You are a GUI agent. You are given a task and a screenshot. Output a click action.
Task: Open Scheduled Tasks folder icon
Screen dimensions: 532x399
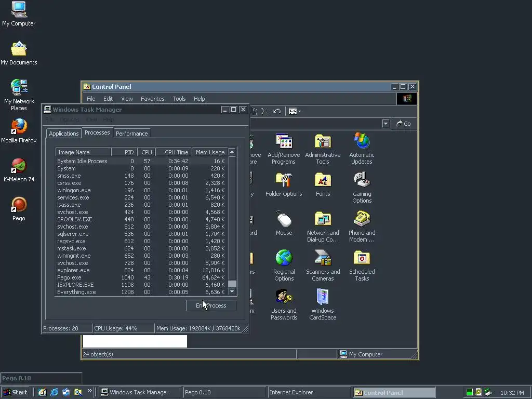[362, 265]
